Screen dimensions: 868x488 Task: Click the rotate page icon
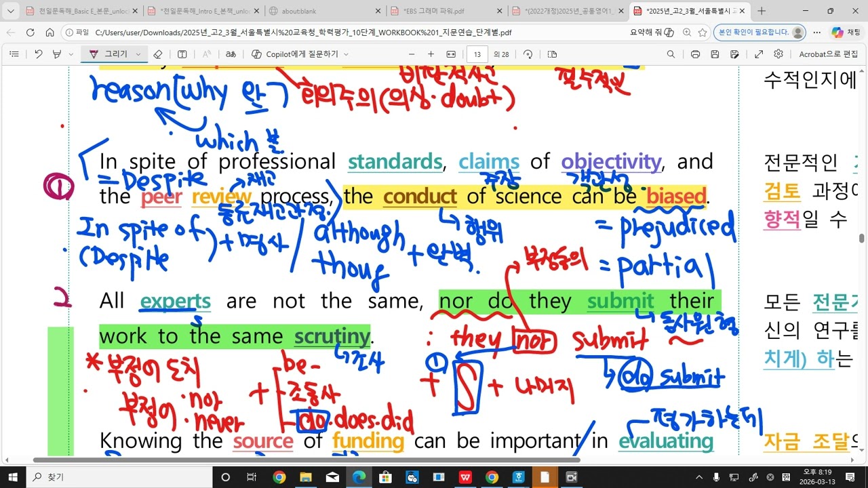[528, 54]
